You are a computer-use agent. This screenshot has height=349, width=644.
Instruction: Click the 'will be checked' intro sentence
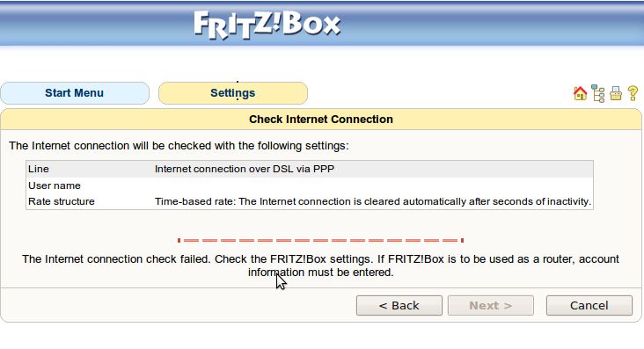[179, 146]
